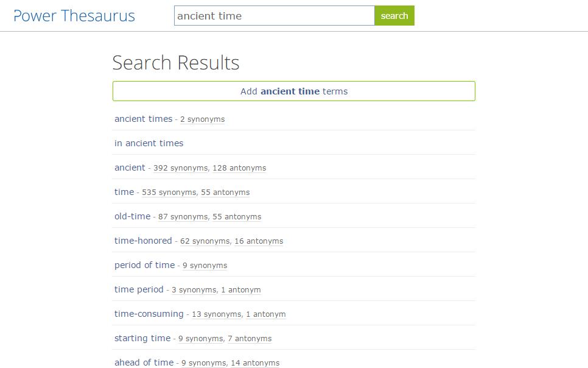
Task: Open the period of time entry
Action: point(144,264)
